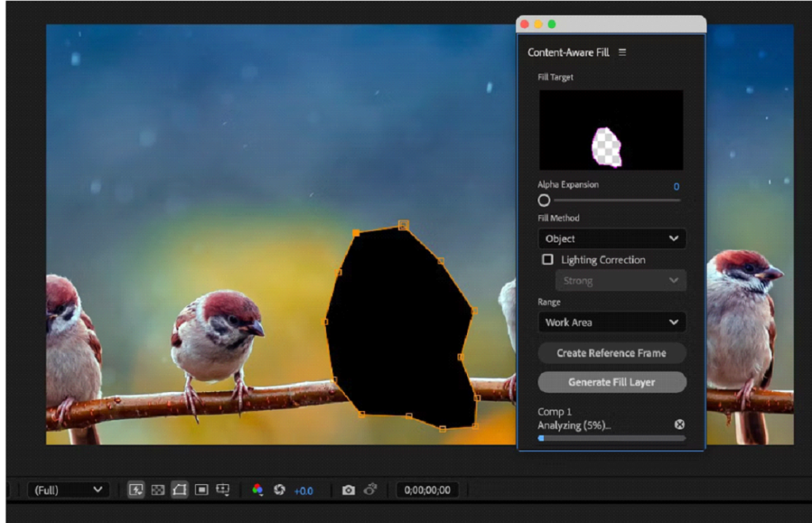
Task: Click the 0;00;00;00 timecode field
Action: point(427,490)
